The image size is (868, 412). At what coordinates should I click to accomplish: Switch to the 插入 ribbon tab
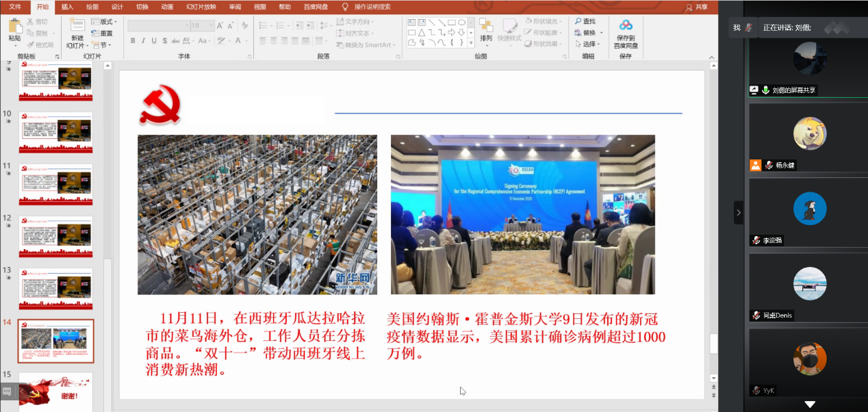click(67, 7)
